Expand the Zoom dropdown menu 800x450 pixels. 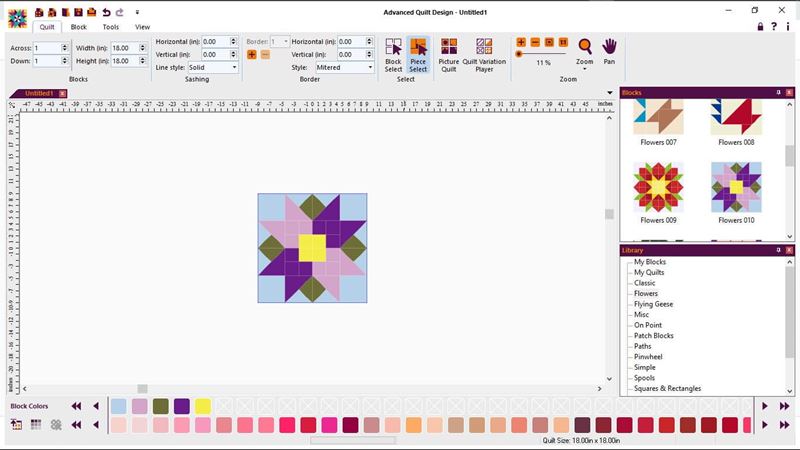[x=584, y=69]
